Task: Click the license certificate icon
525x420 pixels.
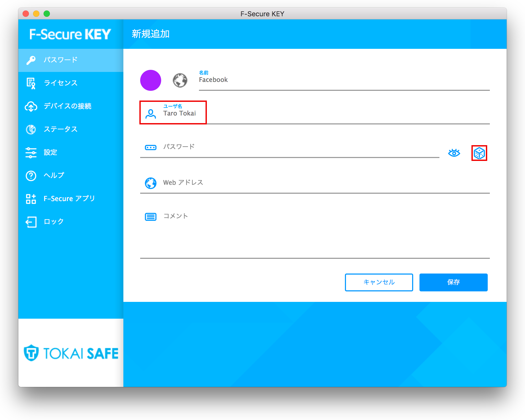Action: pyautogui.click(x=31, y=83)
